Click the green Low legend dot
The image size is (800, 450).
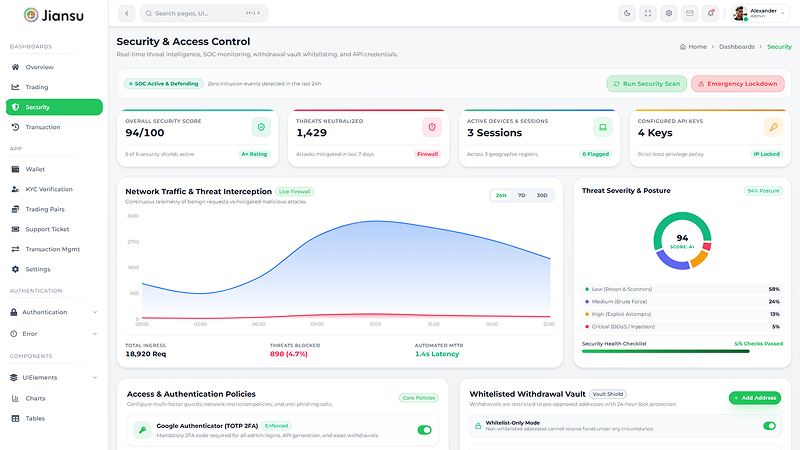[x=587, y=289]
